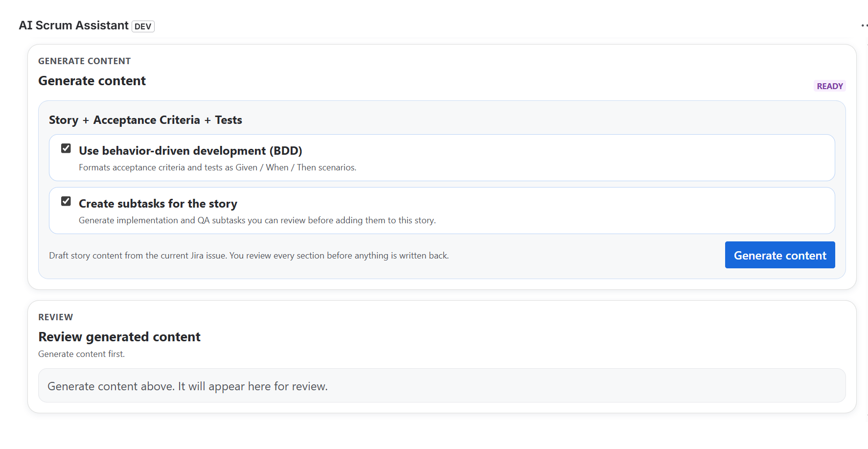
Task: Click the GENERATE CONTENT section label
Action: pyautogui.click(x=84, y=61)
